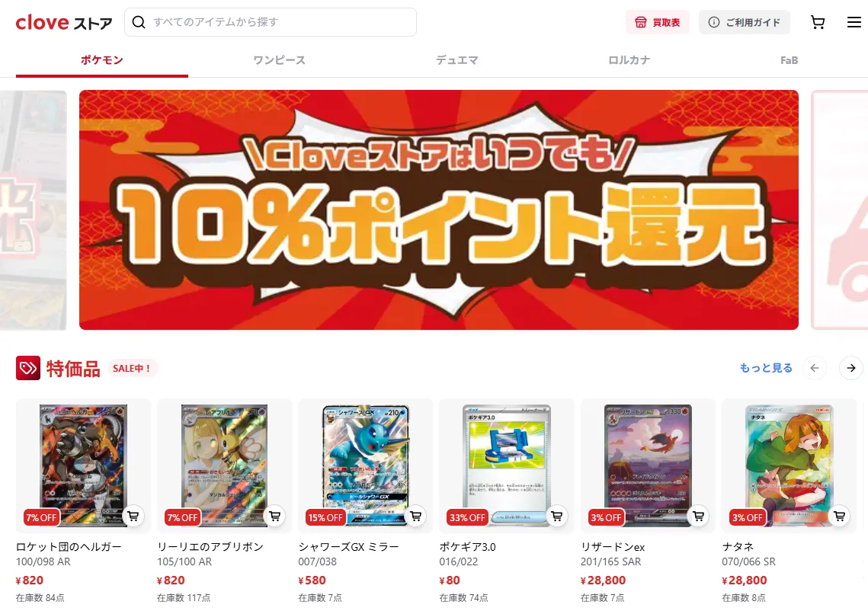This screenshot has height=611, width=868.
Task: Select the ロルカナ tab
Action: tap(629, 60)
